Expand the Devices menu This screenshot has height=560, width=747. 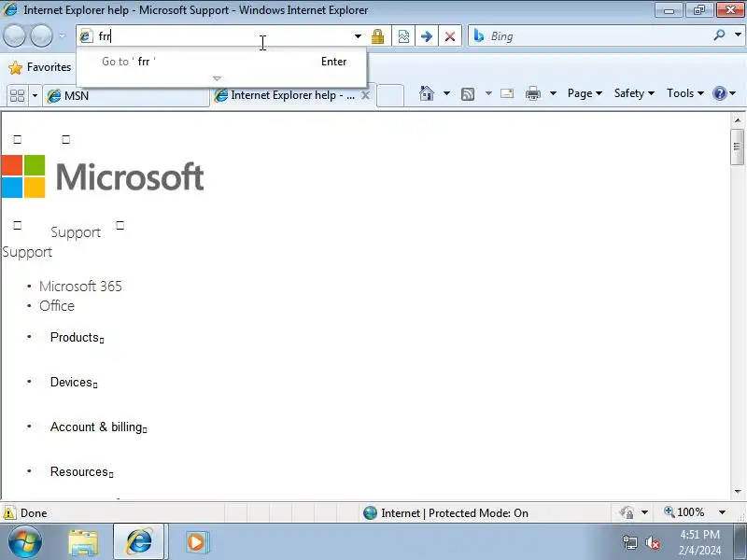[x=74, y=382]
